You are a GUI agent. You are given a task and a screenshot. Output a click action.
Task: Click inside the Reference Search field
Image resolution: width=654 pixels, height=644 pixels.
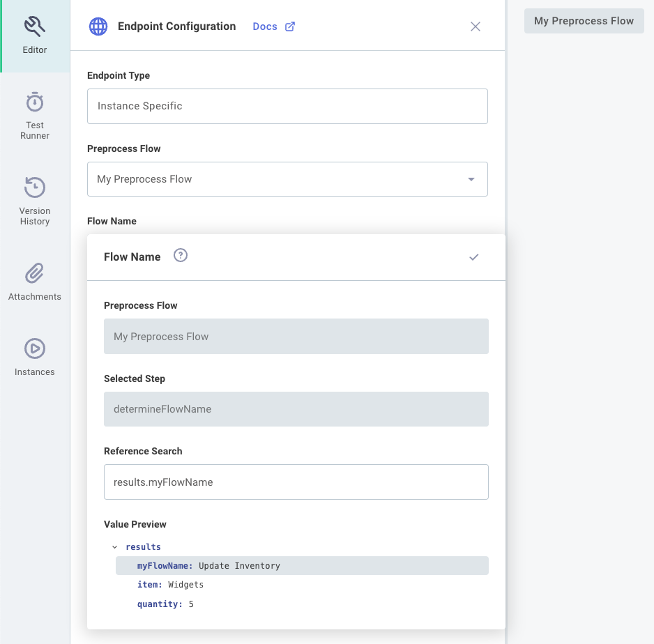coord(296,482)
